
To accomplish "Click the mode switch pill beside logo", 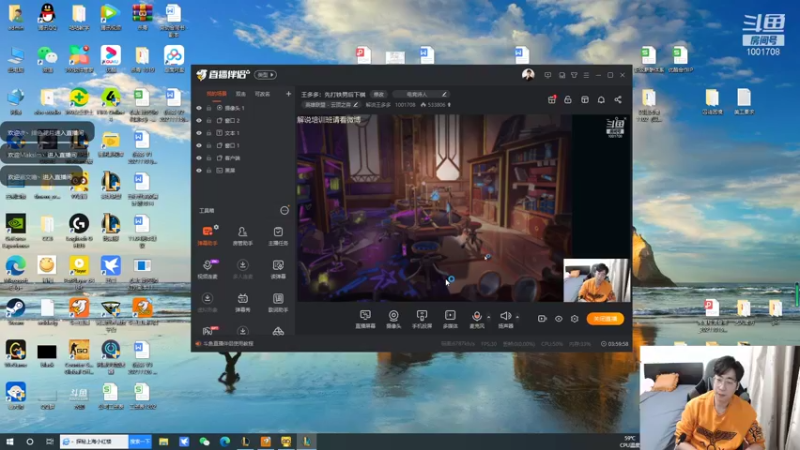I will 265,75.
